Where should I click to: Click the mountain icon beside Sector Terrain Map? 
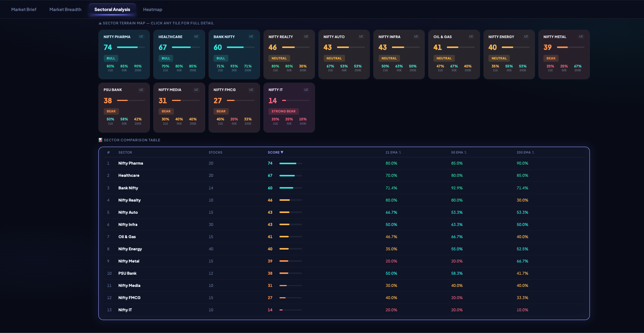[100, 23]
